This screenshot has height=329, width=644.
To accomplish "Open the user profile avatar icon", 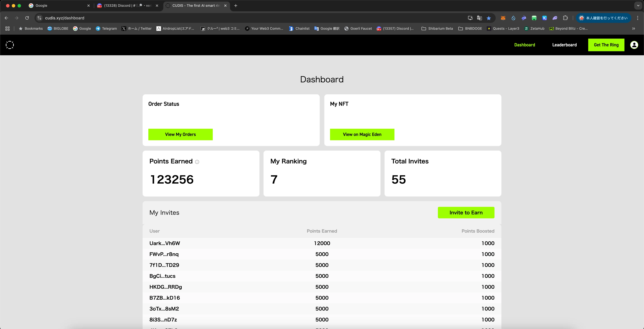I will point(634,45).
